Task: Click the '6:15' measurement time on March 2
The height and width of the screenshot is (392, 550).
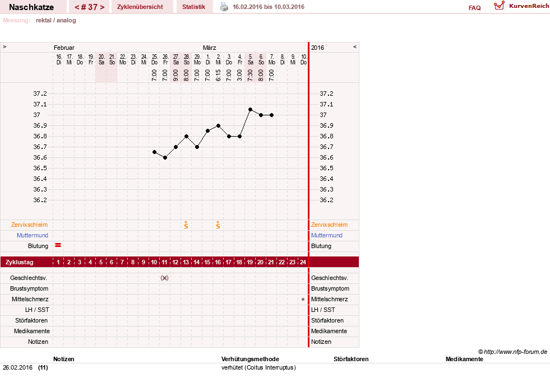Action: coord(218,75)
